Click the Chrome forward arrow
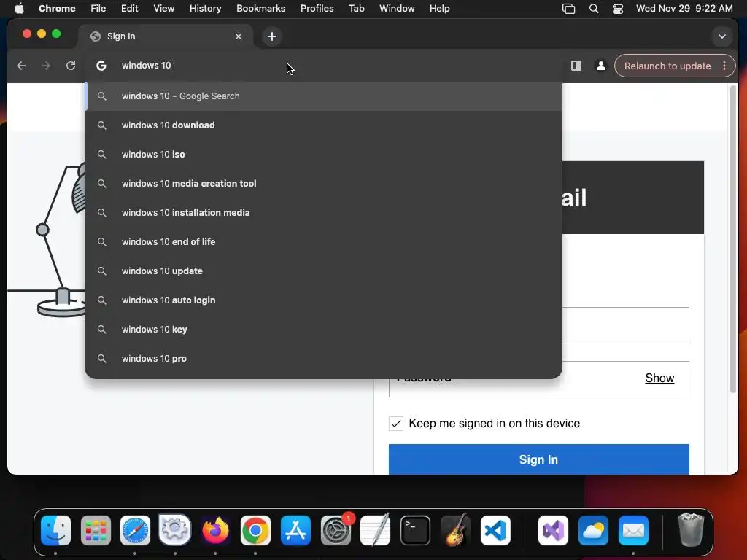The image size is (747, 560). point(46,66)
